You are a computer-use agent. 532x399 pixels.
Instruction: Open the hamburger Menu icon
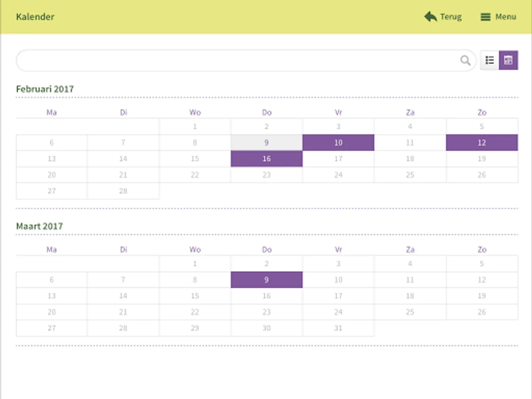[x=485, y=17]
